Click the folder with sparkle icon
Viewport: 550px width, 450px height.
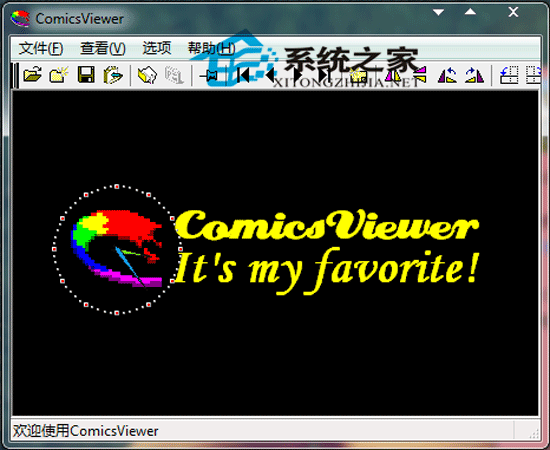click(59, 75)
